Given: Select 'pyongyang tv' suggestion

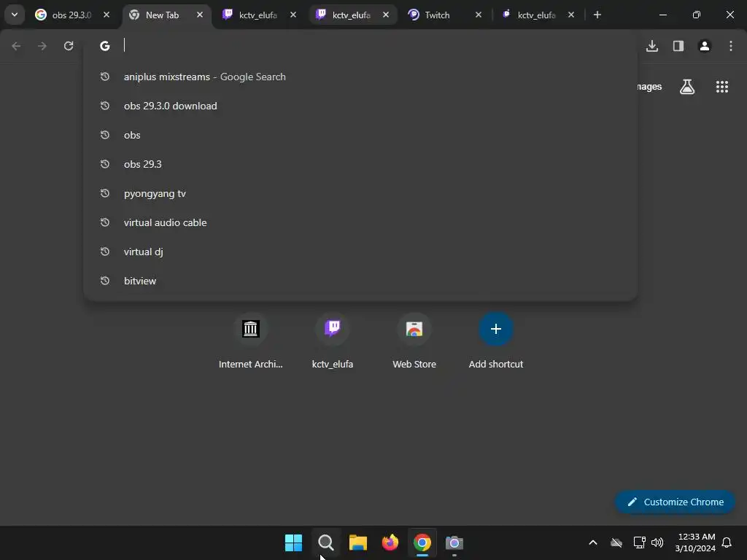Looking at the screenshot, I should 360,193.
